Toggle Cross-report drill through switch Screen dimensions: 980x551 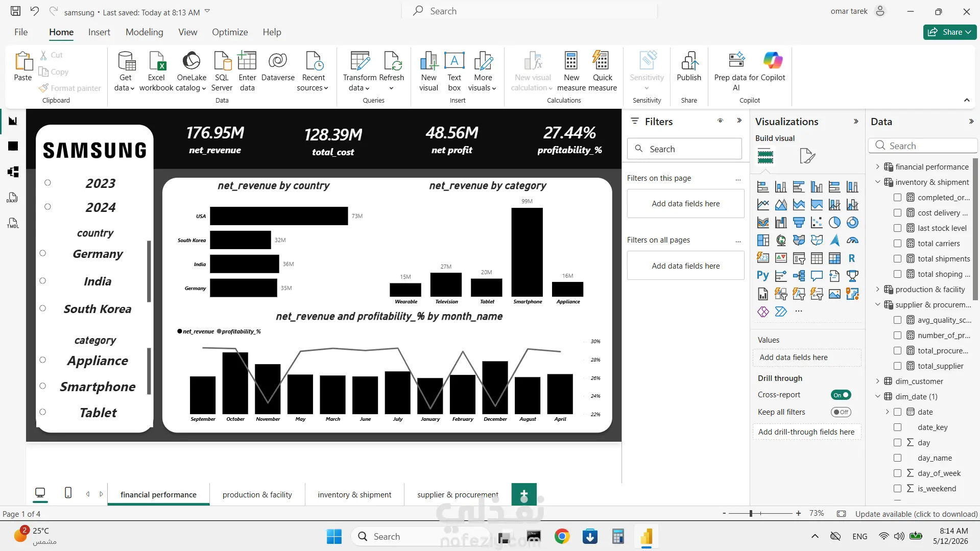tap(841, 395)
